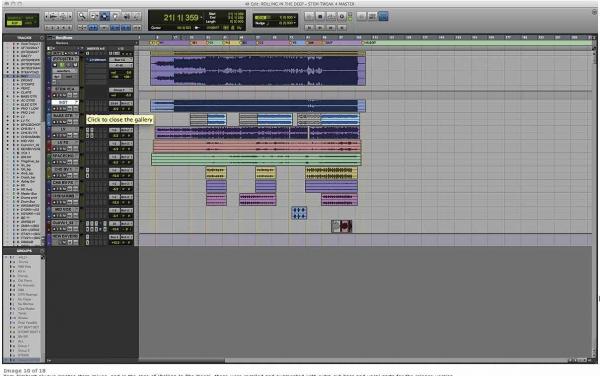Image resolution: width=600 pixels, height=376 pixels.
Task: Select the blue MIDI clip with diamond notes
Action: 299,213
